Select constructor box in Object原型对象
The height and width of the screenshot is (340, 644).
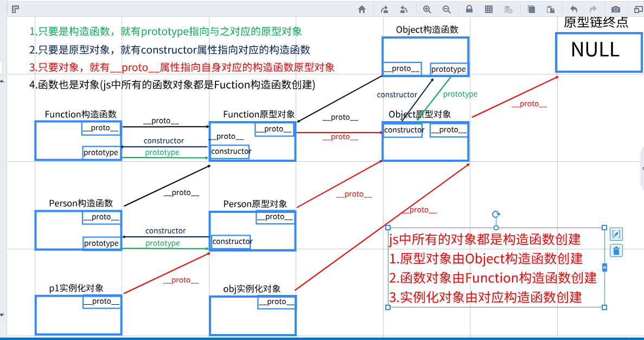point(404,130)
